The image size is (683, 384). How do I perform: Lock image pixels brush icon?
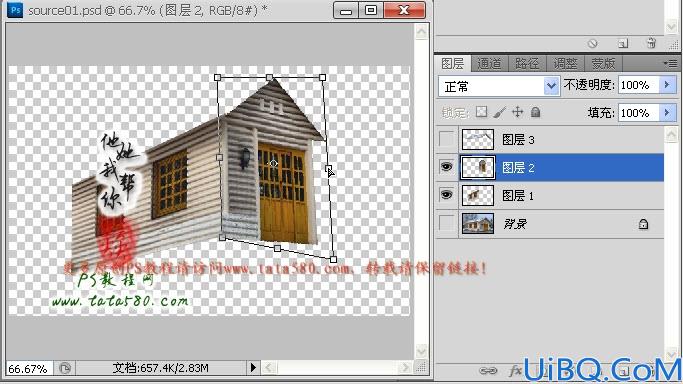point(500,112)
